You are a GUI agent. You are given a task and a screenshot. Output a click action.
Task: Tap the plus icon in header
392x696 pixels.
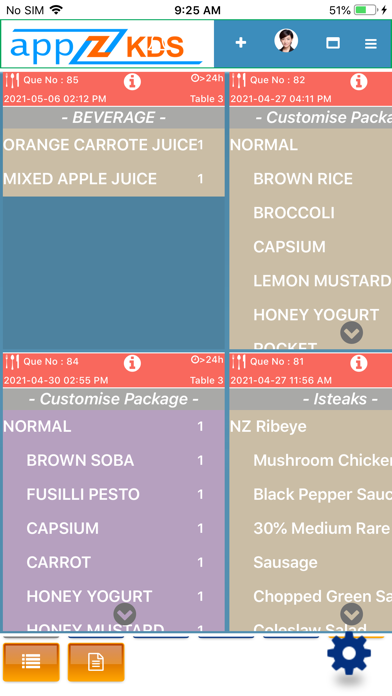click(241, 43)
